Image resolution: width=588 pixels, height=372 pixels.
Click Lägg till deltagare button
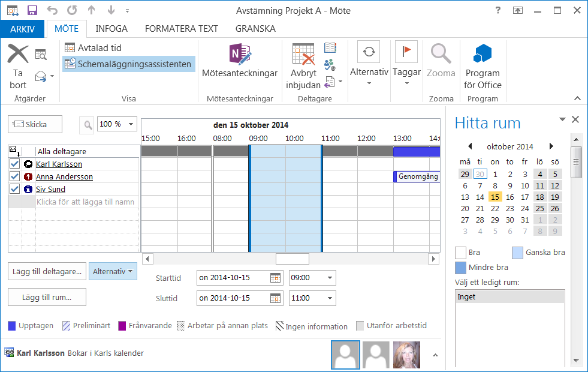pyautogui.click(x=47, y=271)
